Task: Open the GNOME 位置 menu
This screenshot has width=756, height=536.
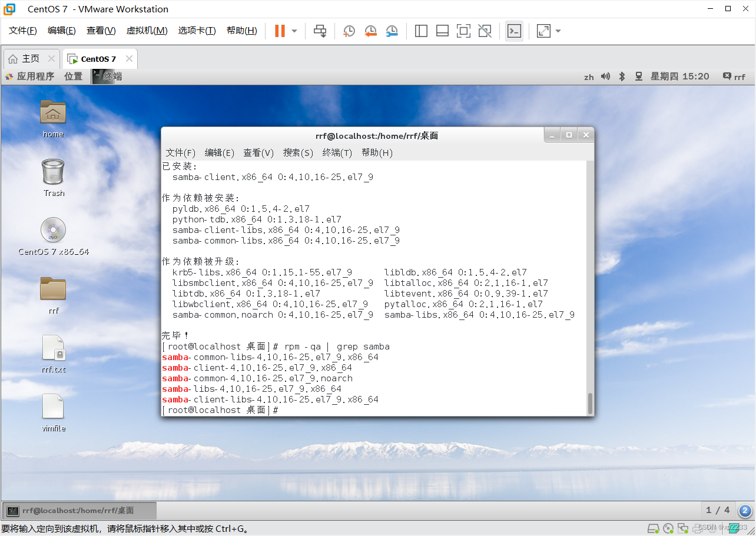Action: click(74, 76)
